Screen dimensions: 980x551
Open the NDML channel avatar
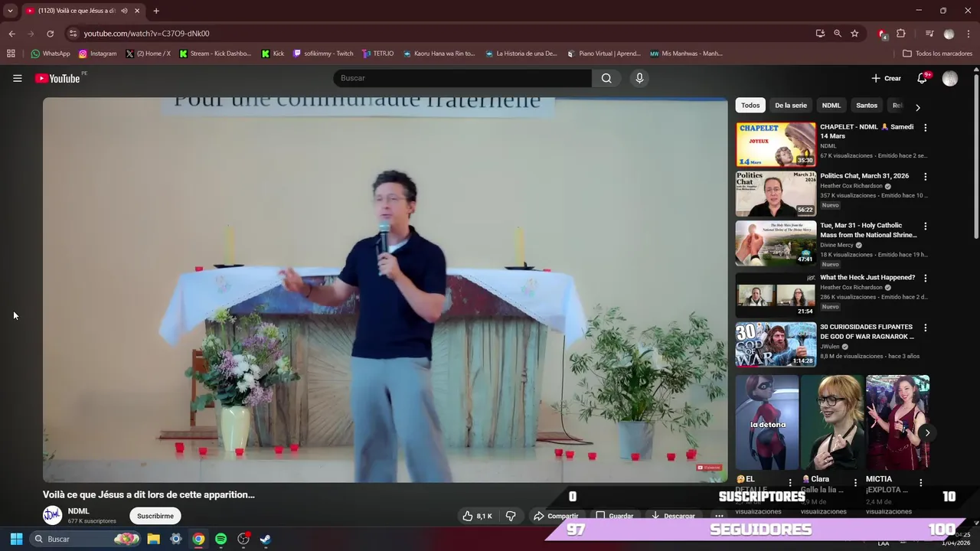(52, 515)
